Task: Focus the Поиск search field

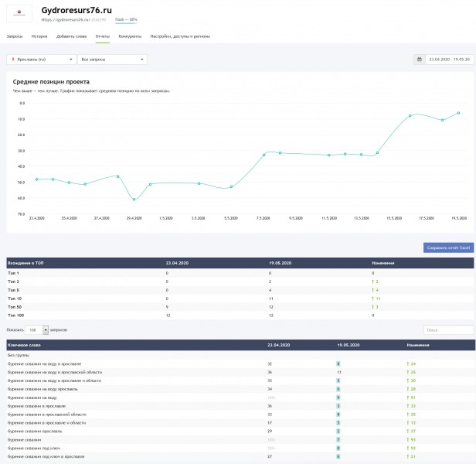Action: (448, 330)
